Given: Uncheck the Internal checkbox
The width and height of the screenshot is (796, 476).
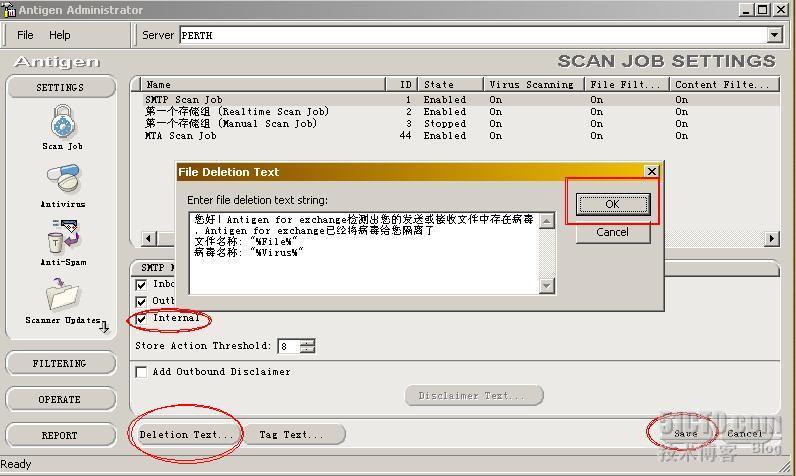Looking at the screenshot, I should click(x=142, y=319).
